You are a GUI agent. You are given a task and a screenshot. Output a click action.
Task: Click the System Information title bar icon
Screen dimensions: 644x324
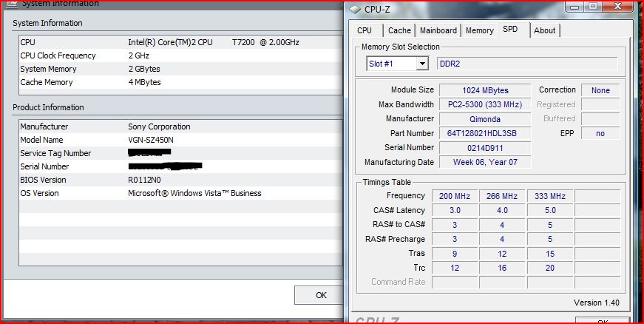coord(13,2)
